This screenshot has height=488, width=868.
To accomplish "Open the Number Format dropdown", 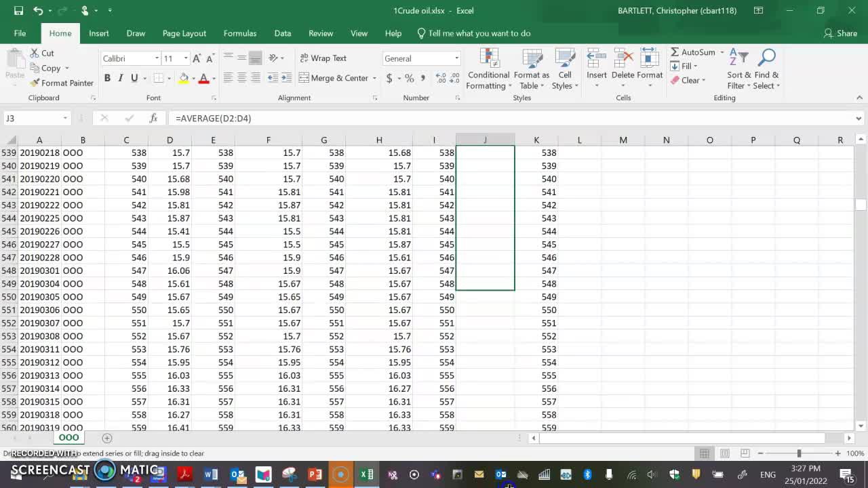I will pyautogui.click(x=456, y=58).
